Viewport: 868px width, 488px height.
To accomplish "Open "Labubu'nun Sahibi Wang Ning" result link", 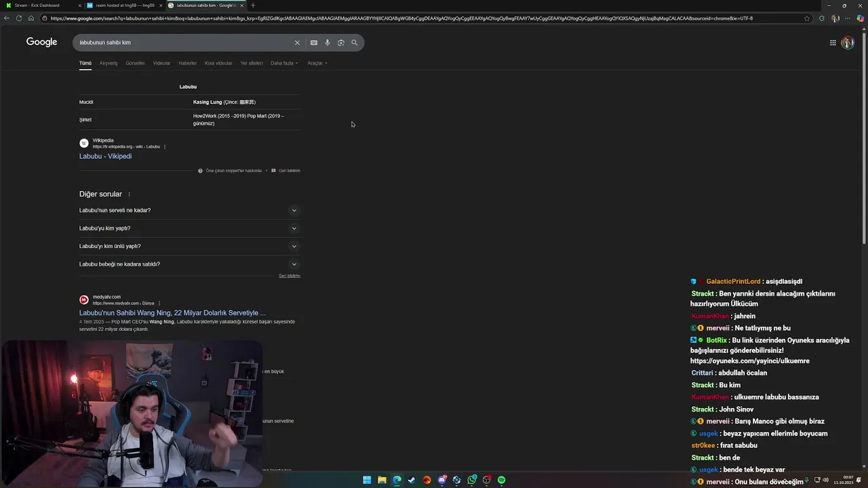I will click(x=172, y=313).
